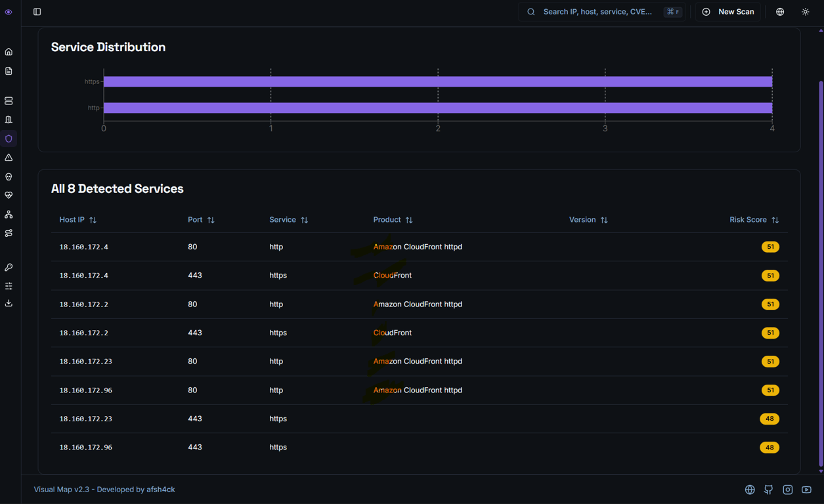The height and width of the screenshot is (504, 824).
Task: Start a New Scan
Action: pos(727,11)
